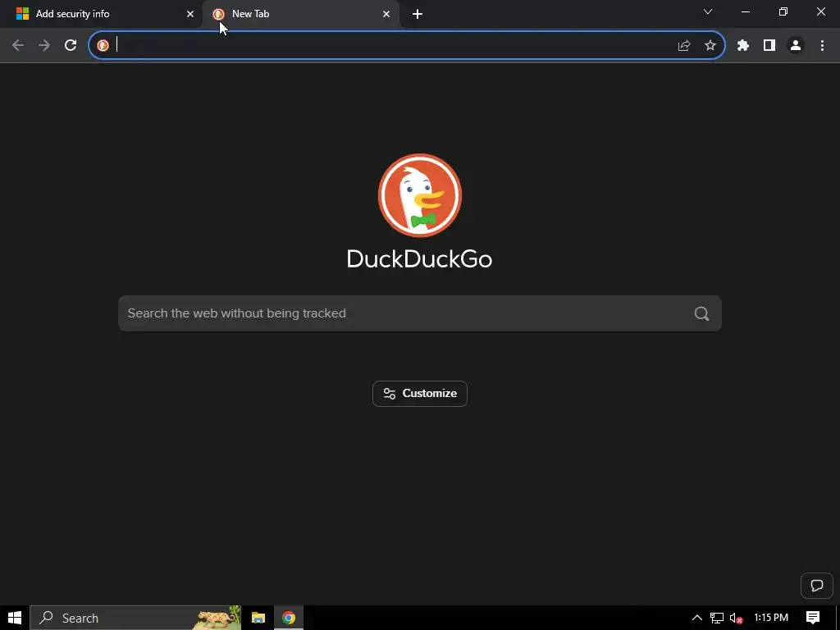The image size is (840, 630).
Task: Close the New Tab tab
Action: [386, 14]
